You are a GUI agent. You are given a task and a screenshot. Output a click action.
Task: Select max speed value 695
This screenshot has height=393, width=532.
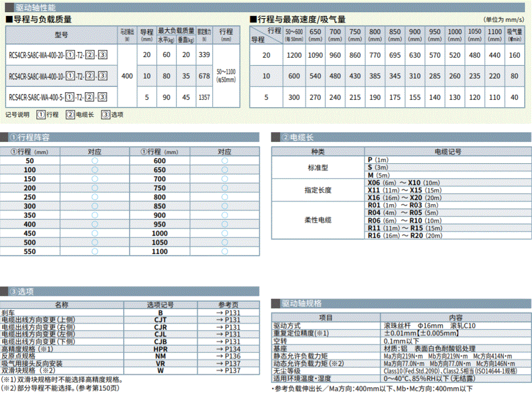click(x=395, y=55)
